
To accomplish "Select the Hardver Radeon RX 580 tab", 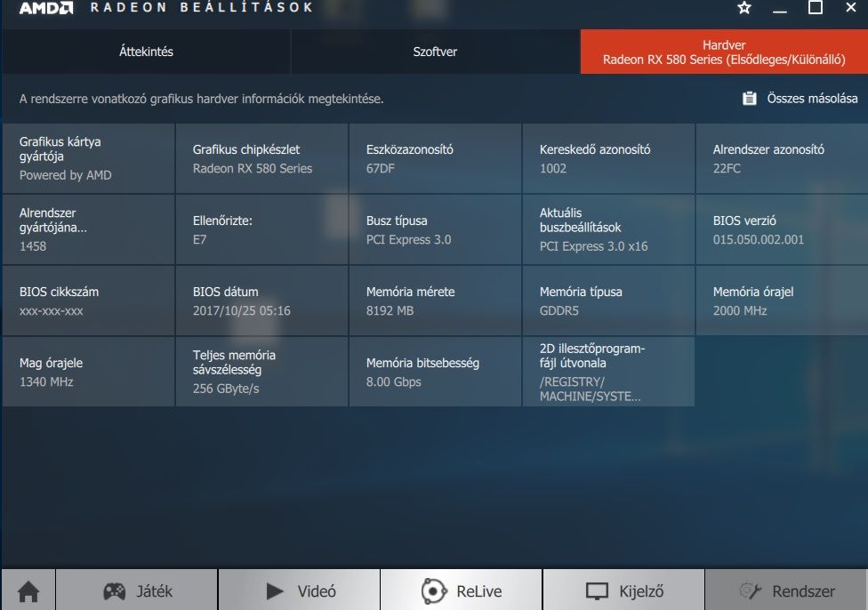I will coord(724,52).
